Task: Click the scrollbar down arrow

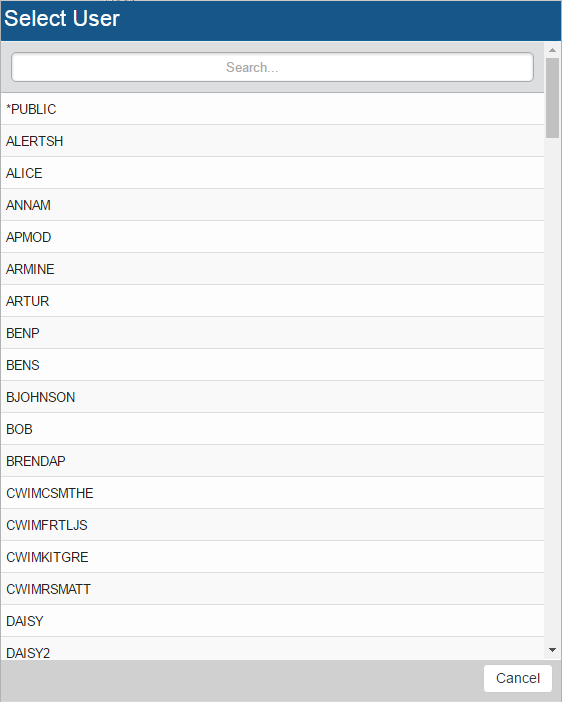Action: coord(552,650)
